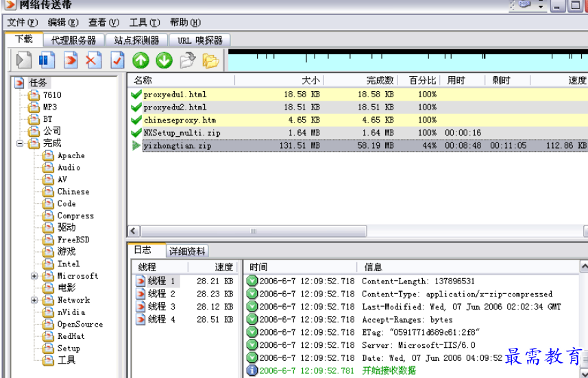Sort download list by 大小 column
Viewport: 588px width, 378px height.
[279, 81]
